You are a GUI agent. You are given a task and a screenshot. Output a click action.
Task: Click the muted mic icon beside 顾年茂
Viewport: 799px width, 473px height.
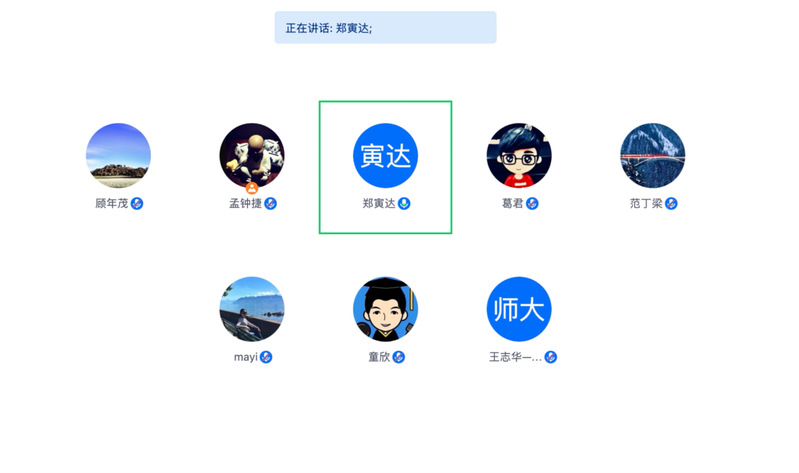click(137, 204)
